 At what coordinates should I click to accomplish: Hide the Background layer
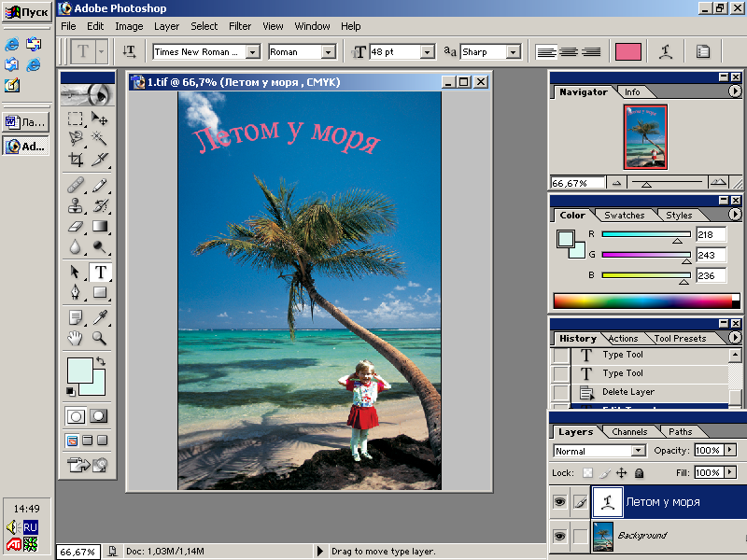(559, 536)
